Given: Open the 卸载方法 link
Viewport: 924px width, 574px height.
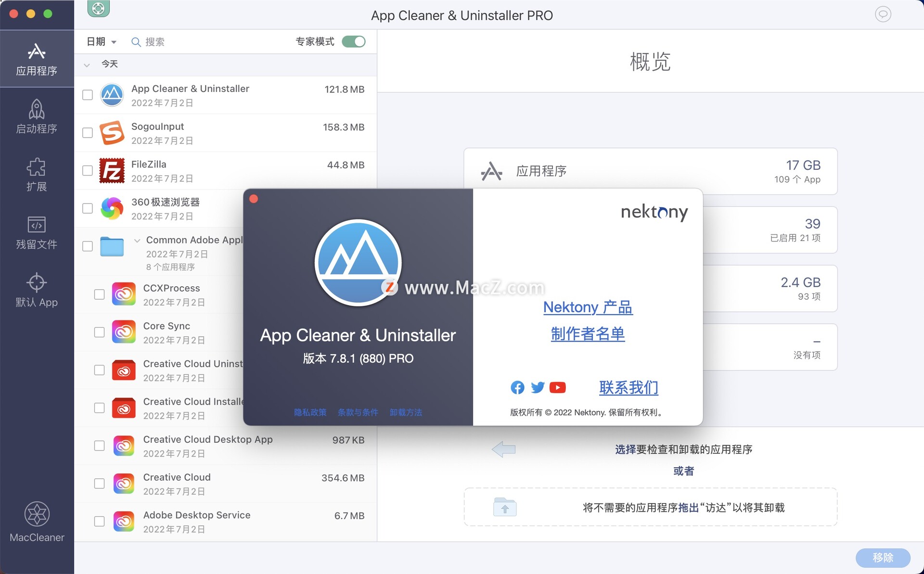Looking at the screenshot, I should (406, 412).
